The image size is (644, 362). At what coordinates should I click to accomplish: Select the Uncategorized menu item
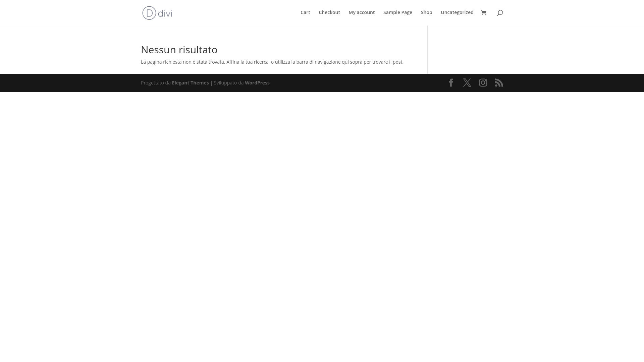(457, 12)
